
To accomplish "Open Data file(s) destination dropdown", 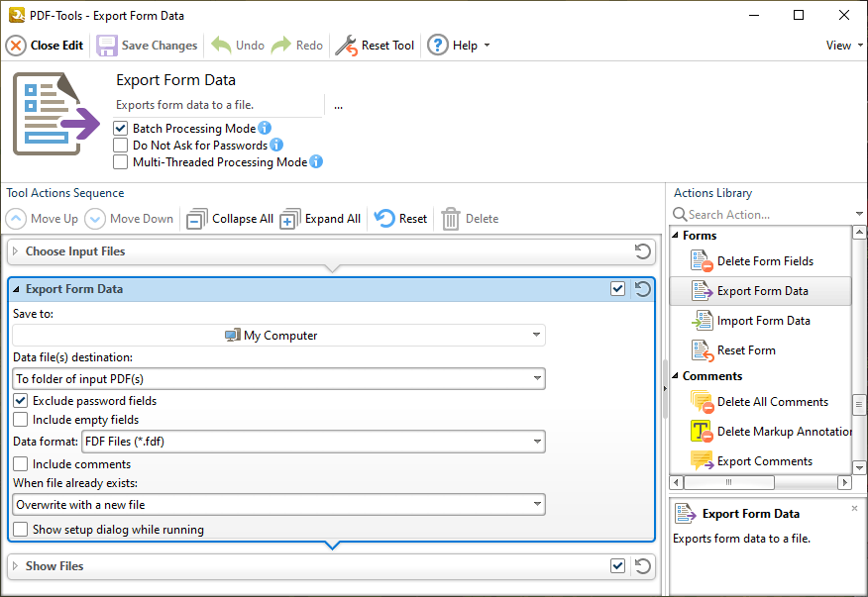I will click(278, 379).
